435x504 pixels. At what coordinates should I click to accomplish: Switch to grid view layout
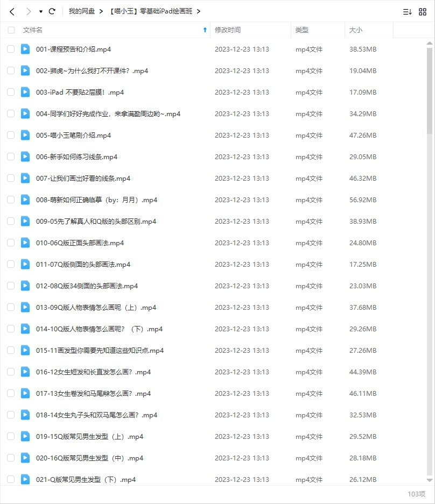423,12
